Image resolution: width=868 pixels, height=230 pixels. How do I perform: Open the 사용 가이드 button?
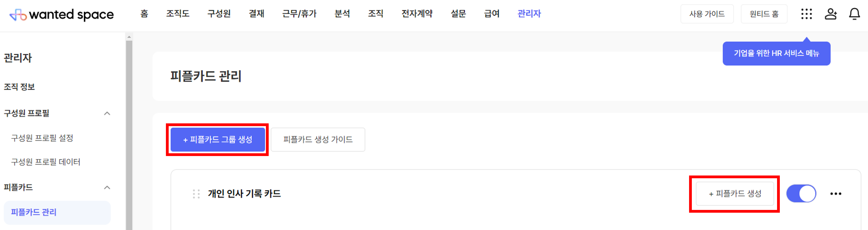707,14
